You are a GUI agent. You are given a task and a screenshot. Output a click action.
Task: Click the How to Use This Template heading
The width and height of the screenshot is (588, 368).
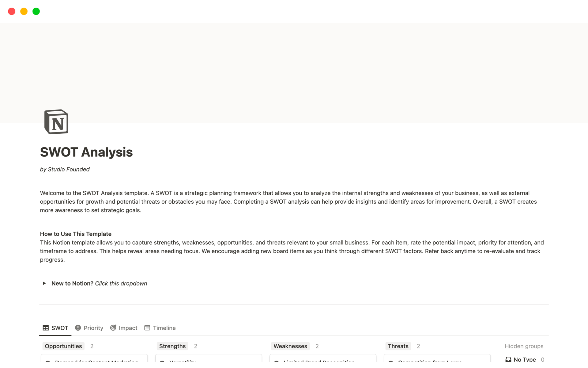(x=76, y=234)
